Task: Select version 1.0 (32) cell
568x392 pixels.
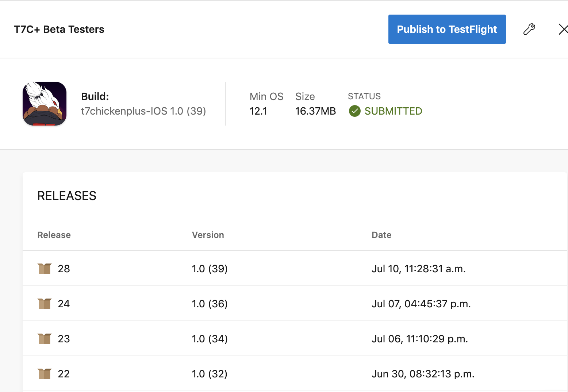Action: tap(210, 374)
